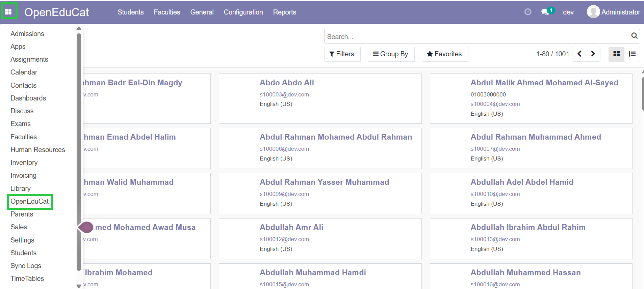Open Faculties top menu
Viewport: 644px width, 289px height.
pyautogui.click(x=167, y=12)
